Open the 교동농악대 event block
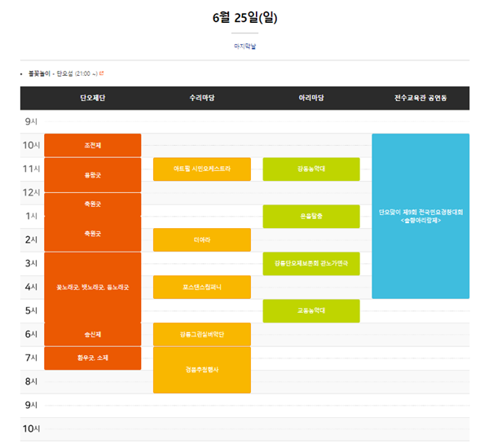This screenshot has height=448, width=489. coord(311,311)
